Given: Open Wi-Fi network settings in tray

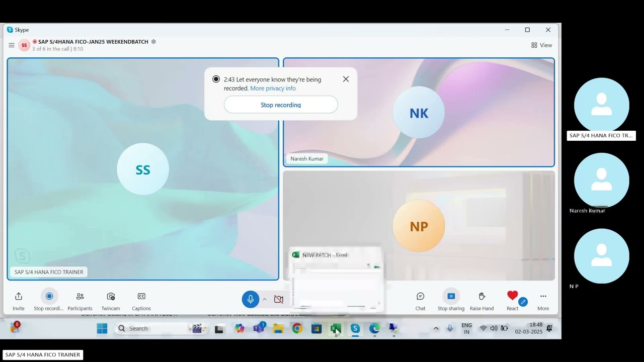Looking at the screenshot, I should (483, 328).
